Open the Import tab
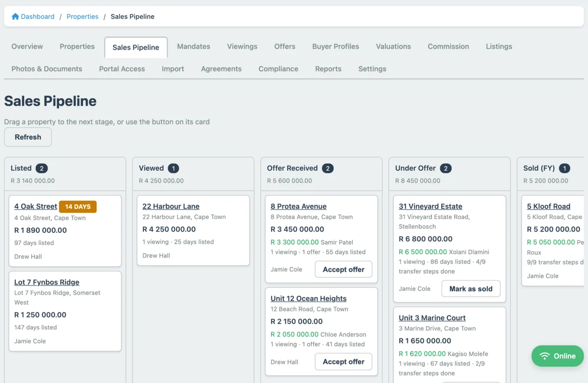The image size is (588, 383). pos(173,69)
